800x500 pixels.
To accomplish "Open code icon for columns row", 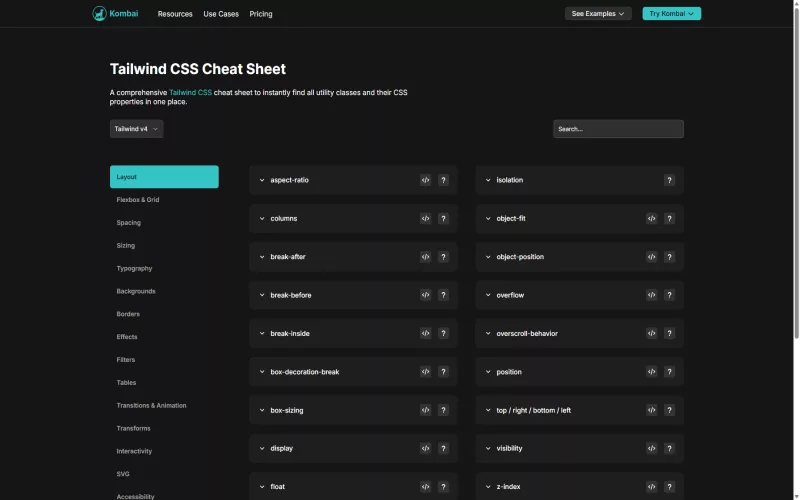I will 425,218.
